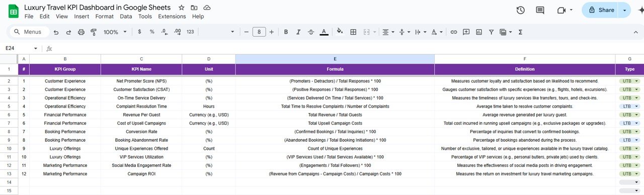Select column E header
The width and height of the screenshot is (644, 195).
point(335,59)
